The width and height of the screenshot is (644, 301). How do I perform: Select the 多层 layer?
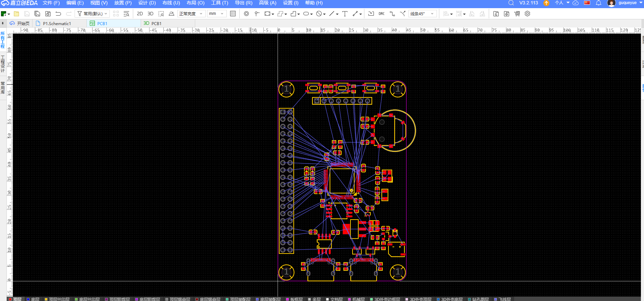(314, 299)
